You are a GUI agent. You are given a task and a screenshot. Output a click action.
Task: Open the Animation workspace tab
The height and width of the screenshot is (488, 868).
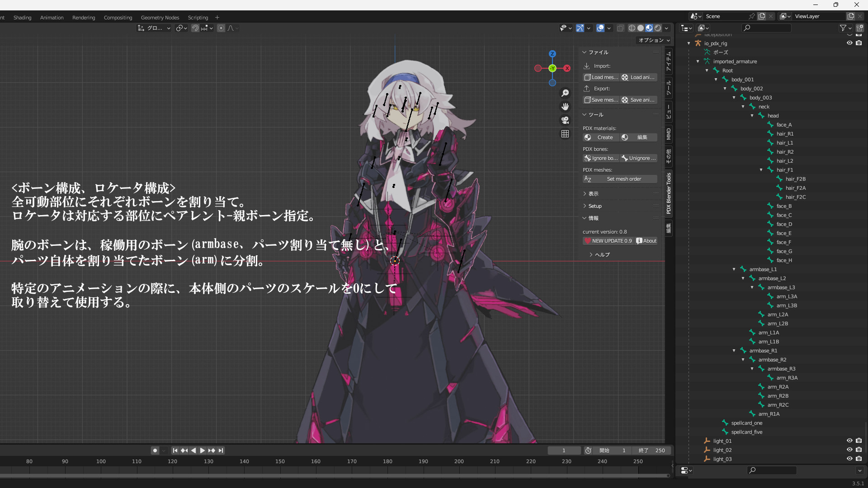[52, 18]
